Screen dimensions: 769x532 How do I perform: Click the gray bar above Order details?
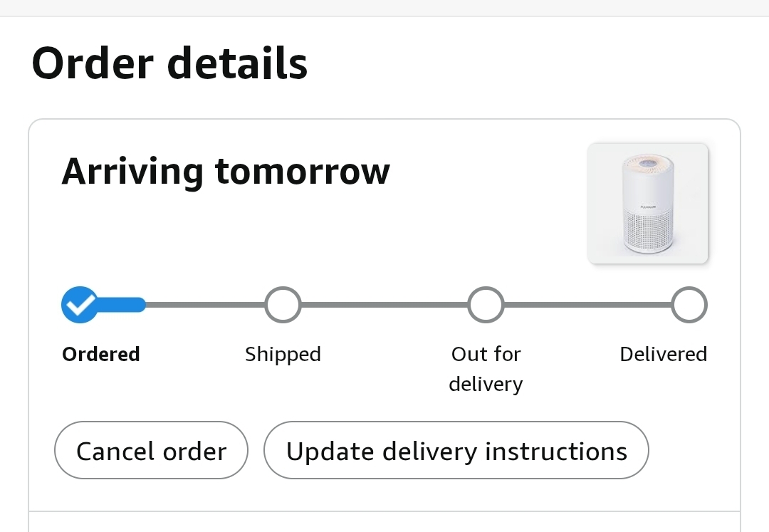point(384,8)
